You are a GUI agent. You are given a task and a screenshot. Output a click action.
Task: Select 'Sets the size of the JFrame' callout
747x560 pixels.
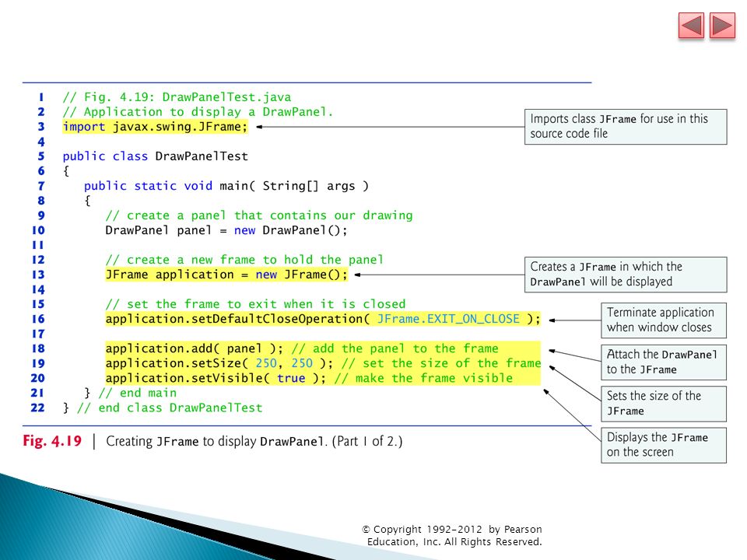click(x=664, y=404)
